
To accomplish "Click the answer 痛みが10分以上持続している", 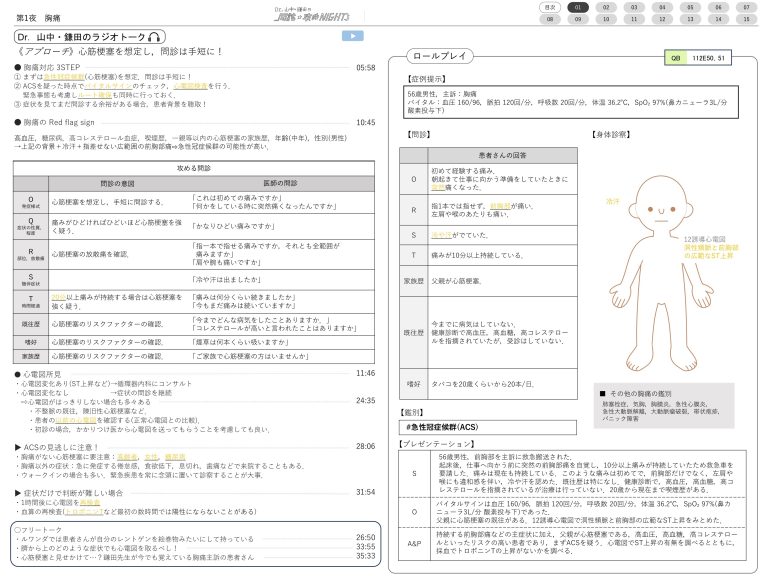I will click(478, 255).
